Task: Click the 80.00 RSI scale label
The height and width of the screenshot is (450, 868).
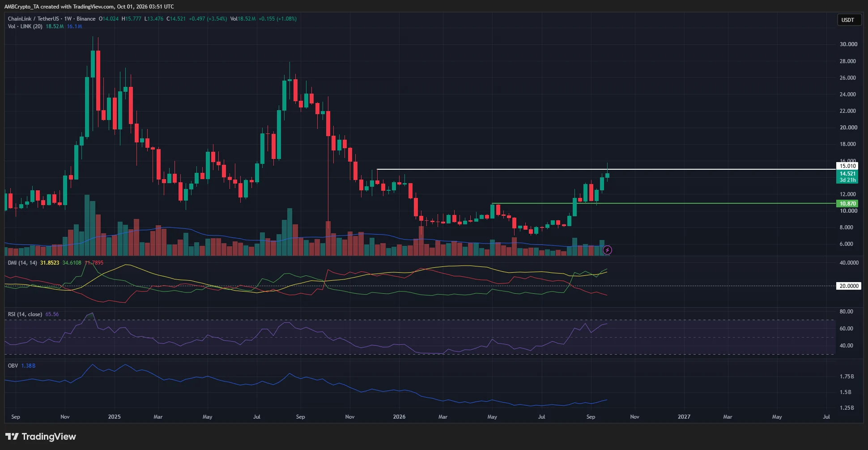Action: tap(847, 312)
